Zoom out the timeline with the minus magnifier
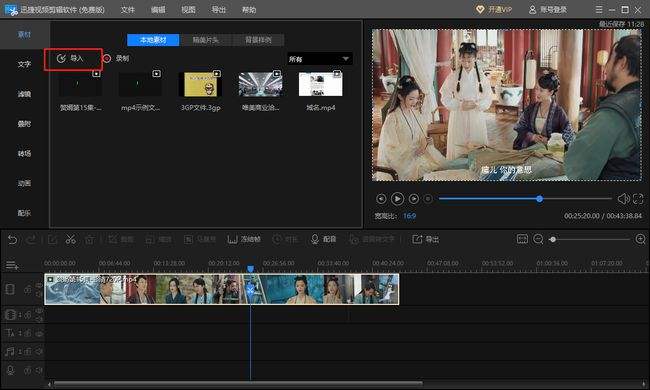Viewport: 650px width, 390px height. [538, 239]
